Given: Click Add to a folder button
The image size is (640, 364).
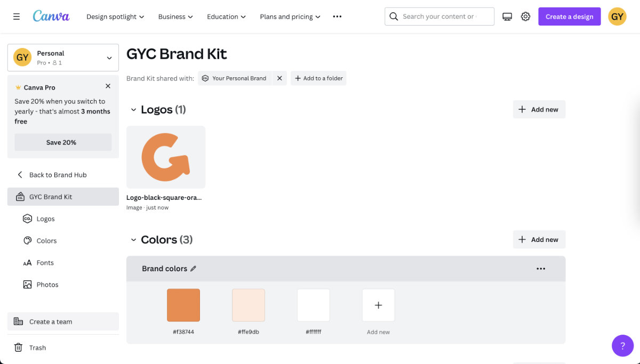Looking at the screenshot, I should 318,78.
